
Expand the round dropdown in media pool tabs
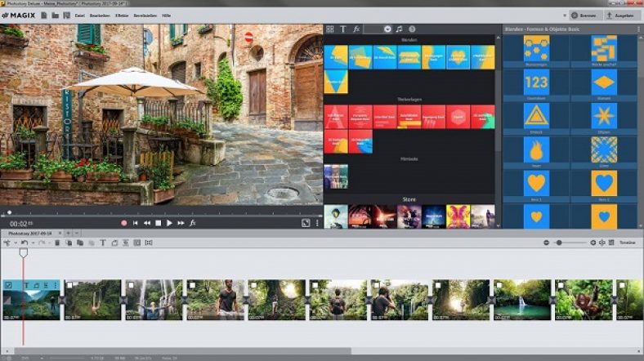[387, 29]
